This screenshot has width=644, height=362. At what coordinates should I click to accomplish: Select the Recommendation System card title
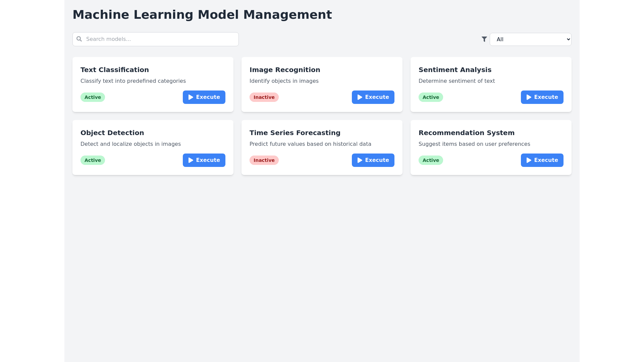[x=466, y=133]
